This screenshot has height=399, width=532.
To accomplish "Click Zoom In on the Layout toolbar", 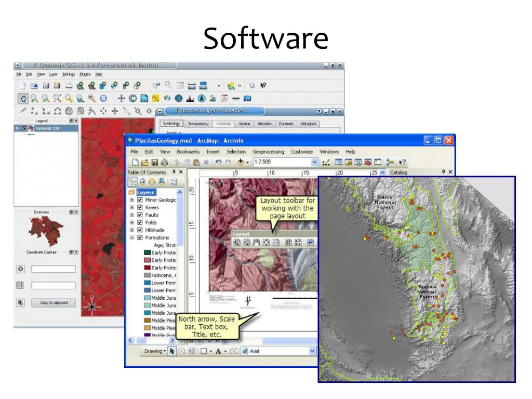I will click(x=237, y=242).
